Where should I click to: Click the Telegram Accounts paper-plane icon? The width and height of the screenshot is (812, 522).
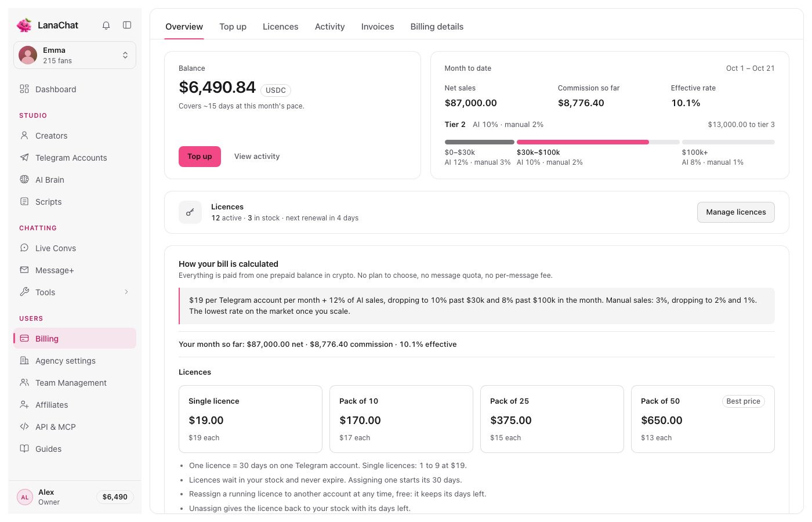(x=24, y=157)
